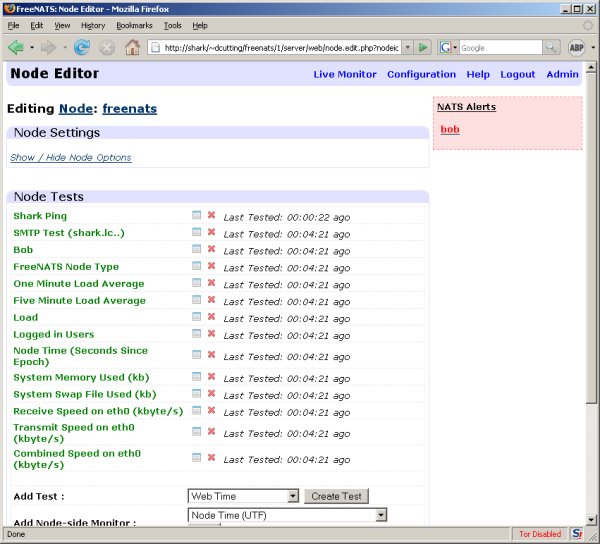Open edit icon for Transmit Speed on eth0

click(196, 431)
